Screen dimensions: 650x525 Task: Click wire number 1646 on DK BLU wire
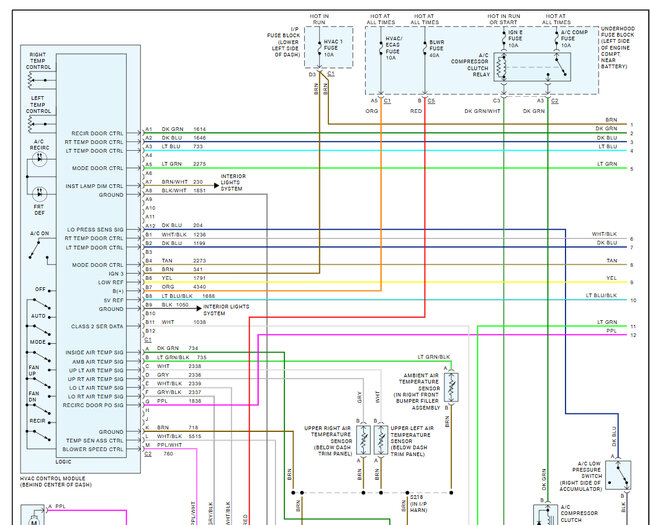pyautogui.click(x=200, y=138)
